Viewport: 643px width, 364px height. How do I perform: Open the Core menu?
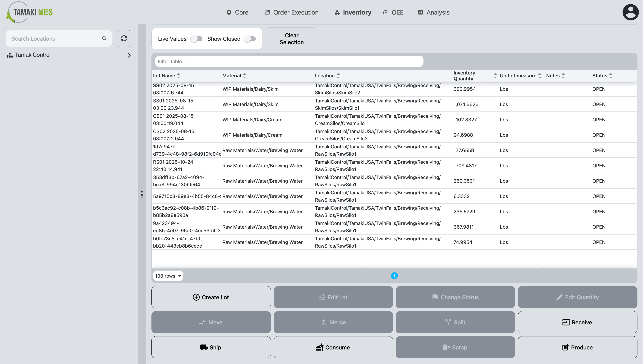pos(237,12)
